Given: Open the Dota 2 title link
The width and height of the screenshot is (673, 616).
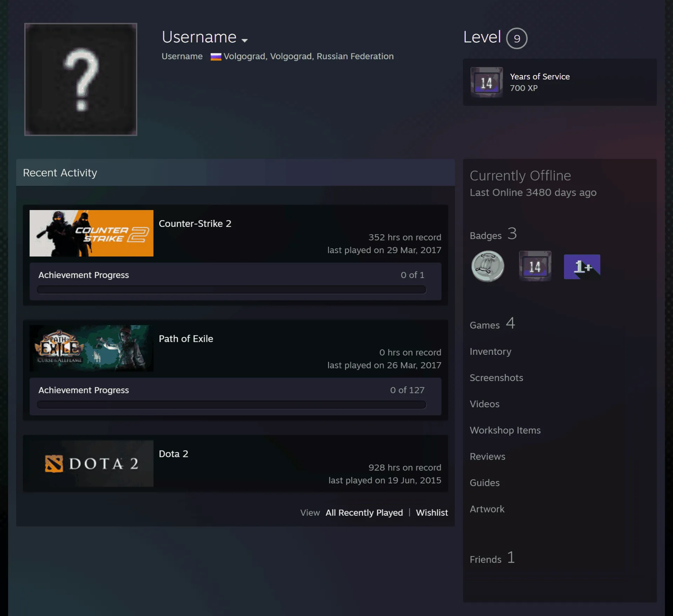Looking at the screenshot, I should (174, 454).
